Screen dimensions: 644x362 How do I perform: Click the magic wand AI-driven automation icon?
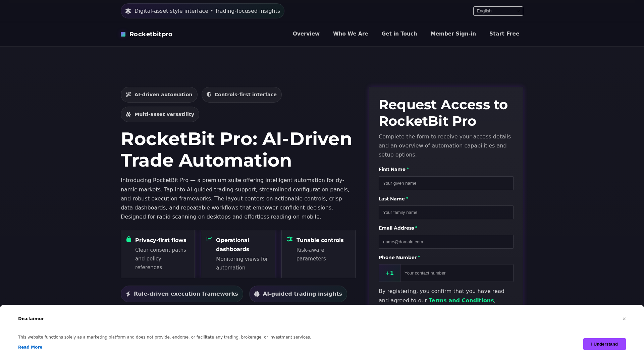pos(128,95)
